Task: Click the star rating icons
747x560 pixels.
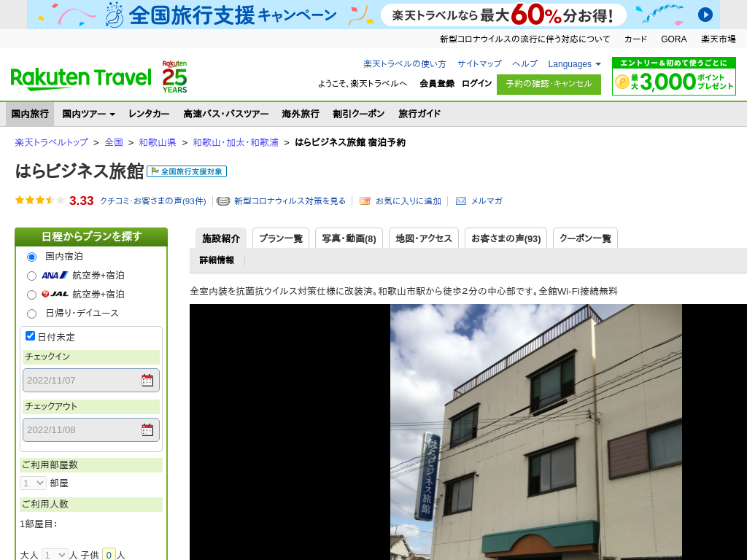Action: point(40,201)
